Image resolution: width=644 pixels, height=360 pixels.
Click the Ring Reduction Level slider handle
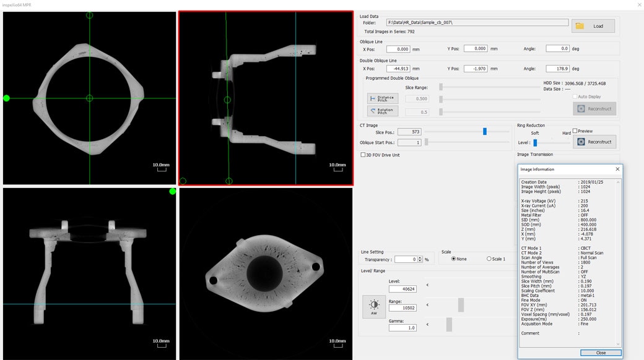point(535,142)
